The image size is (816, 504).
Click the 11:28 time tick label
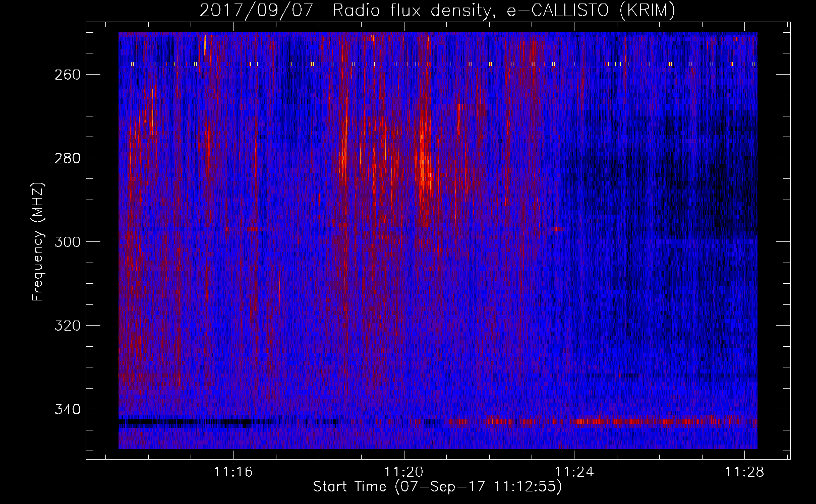[x=744, y=472]
